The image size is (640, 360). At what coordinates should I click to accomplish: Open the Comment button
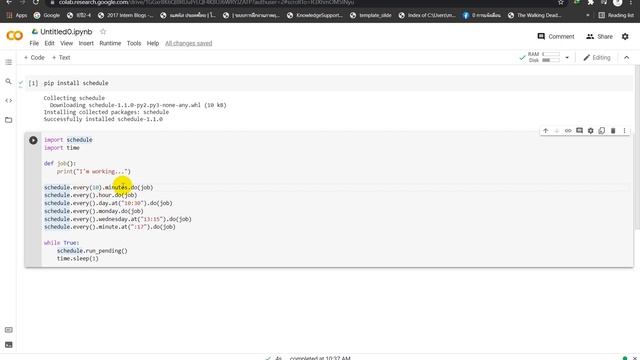pyautogui.click(x=556, y=36)
